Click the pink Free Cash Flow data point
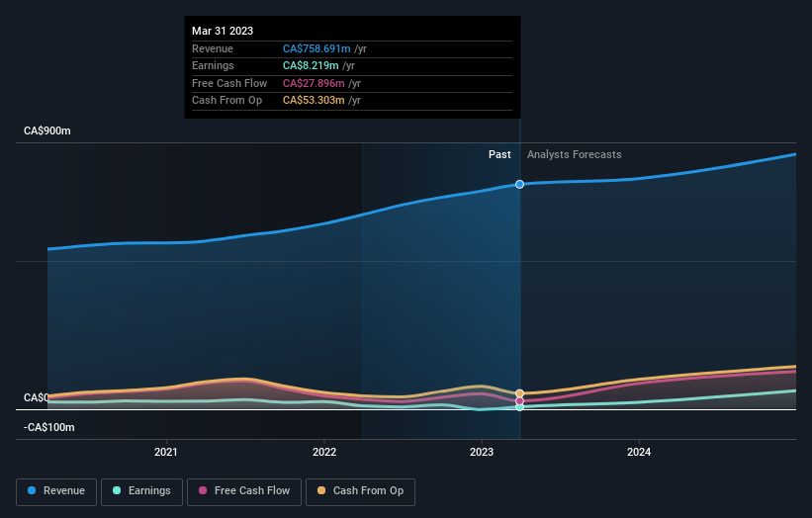 tap(519, 401)
